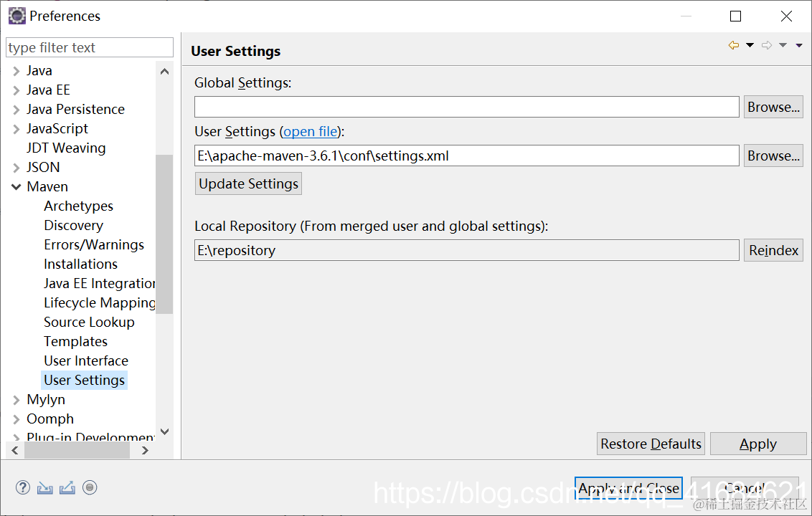
Task: Expand the Oomph tree node
Action: (x=16, y=419)
